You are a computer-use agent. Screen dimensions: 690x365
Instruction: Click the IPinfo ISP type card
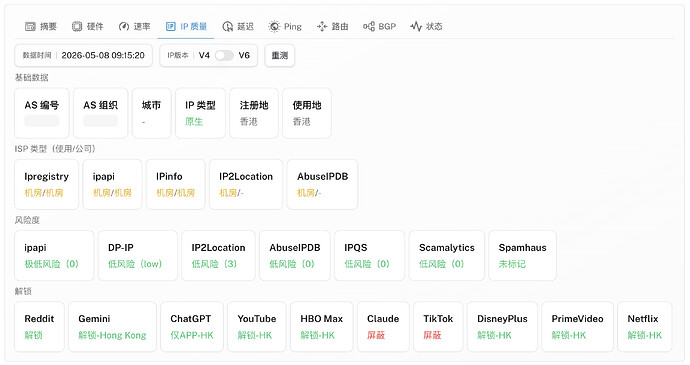176,184
